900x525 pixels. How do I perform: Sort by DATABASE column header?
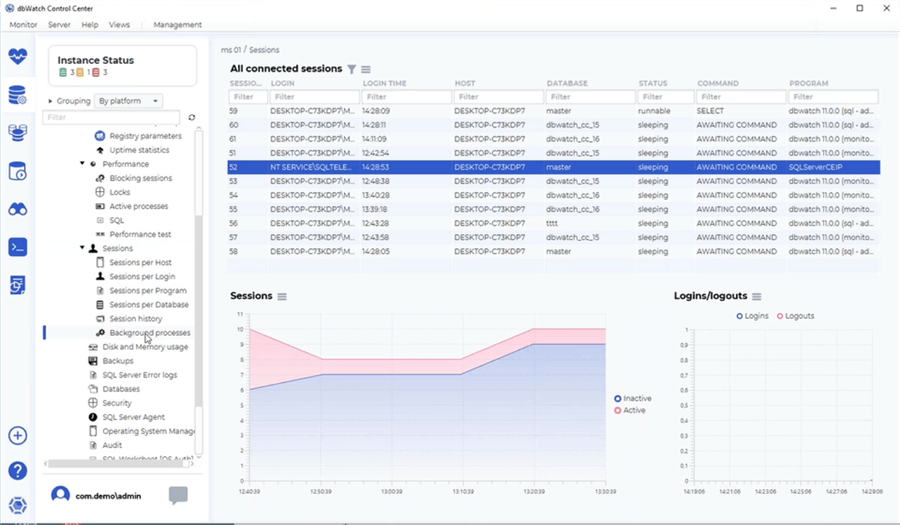pyautogui.click(x=567, y=83)
